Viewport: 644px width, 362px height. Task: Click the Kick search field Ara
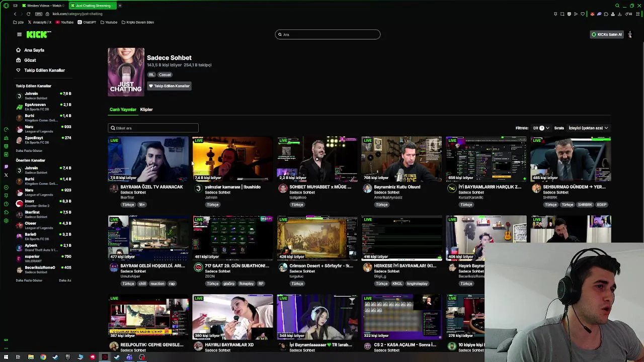pyautogui.click(x=328, y=34)
